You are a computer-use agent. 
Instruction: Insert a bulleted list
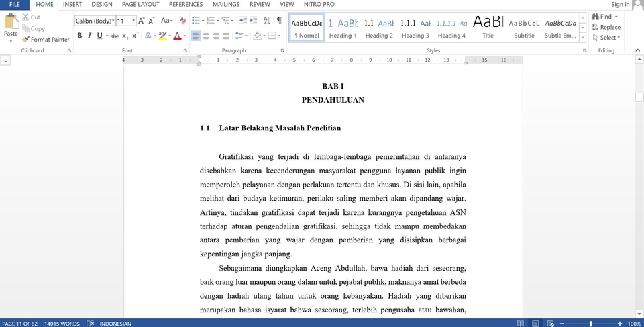pos(196,21)
